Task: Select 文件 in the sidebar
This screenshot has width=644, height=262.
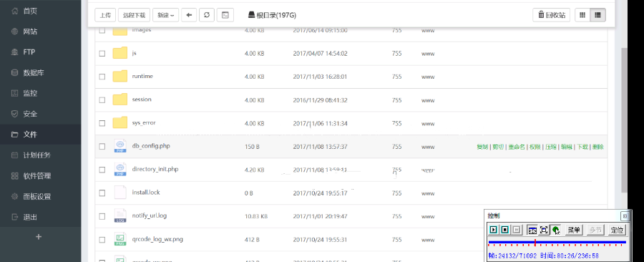Action: pyautogui.click(x=30, y=135)
